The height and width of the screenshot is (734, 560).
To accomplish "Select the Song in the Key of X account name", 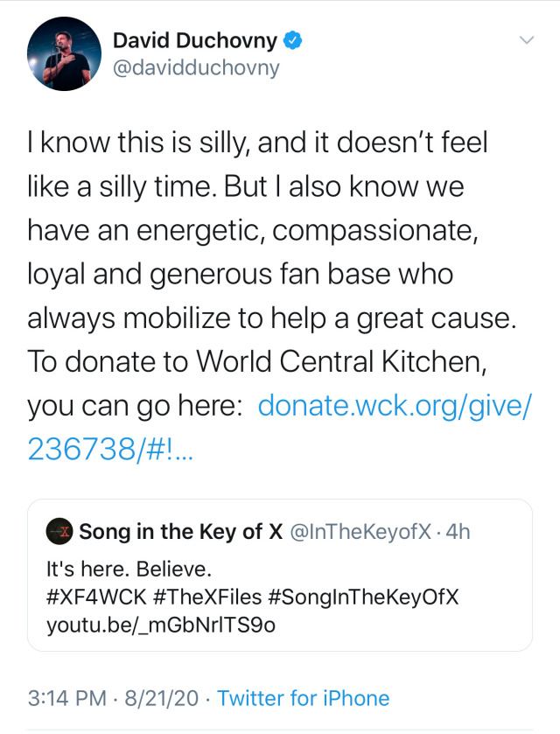I will coord(181,531).
